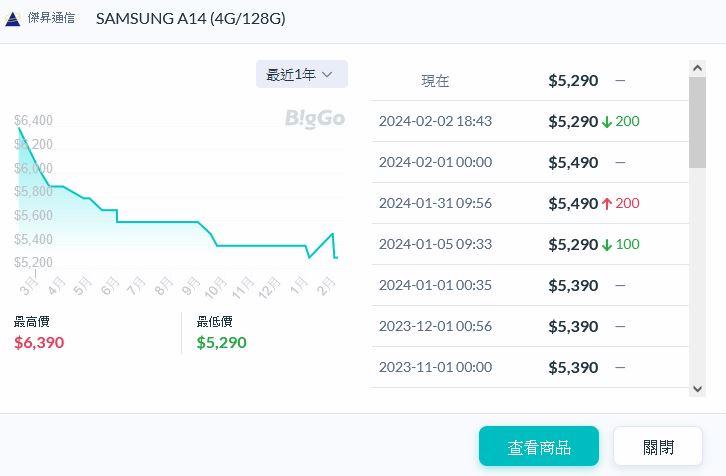The width and height of the screenshot is (726, 476).
Task: Click scrollbar up arrow in price history
Action: tap(697, 68)
